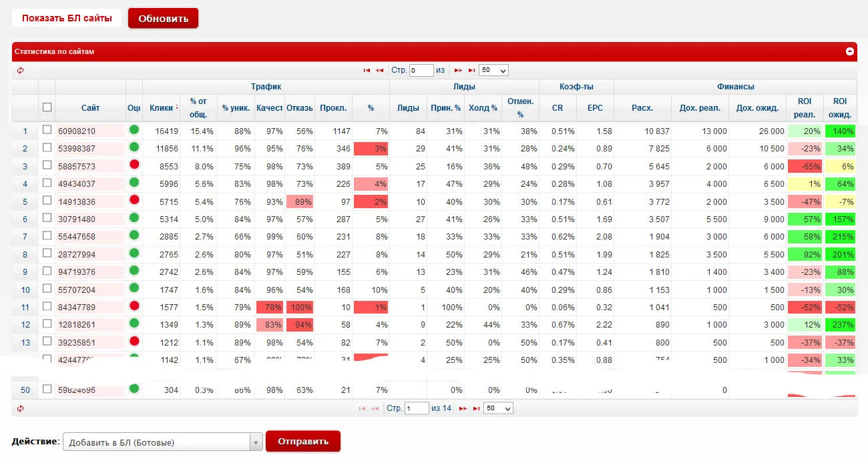Select the checkbox for site 53998387

pyautogui.click(x=47, y=147)
